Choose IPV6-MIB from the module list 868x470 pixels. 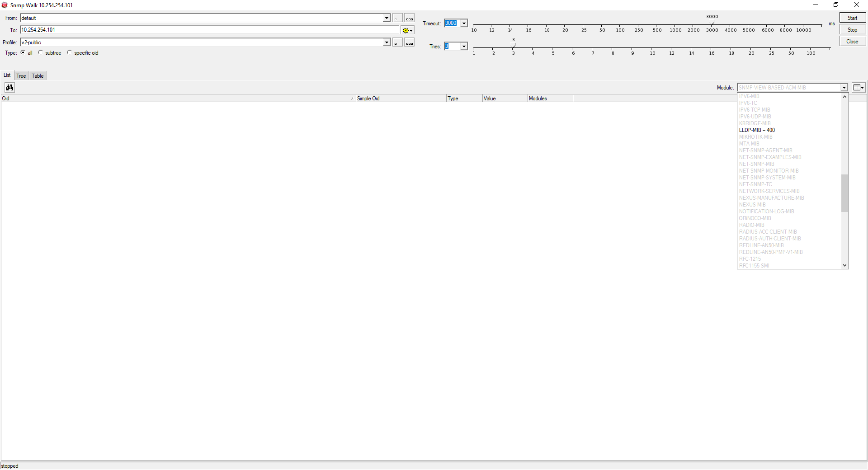749,96
